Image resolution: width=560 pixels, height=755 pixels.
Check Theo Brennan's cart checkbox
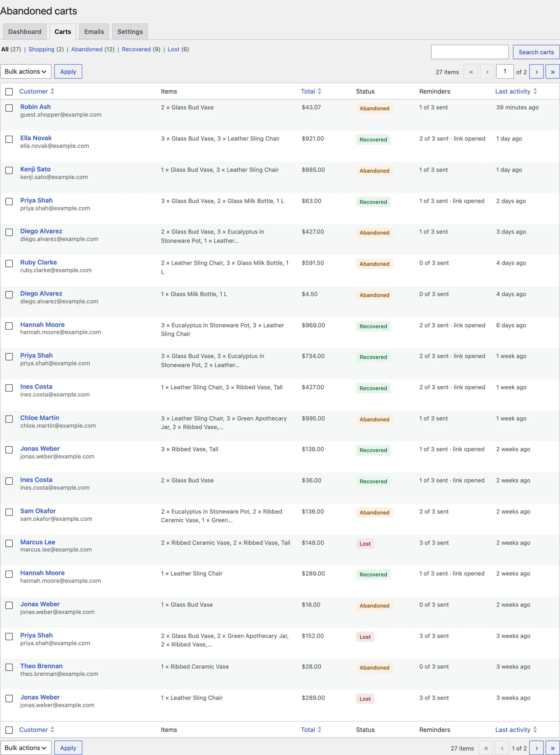pos(9,667)
